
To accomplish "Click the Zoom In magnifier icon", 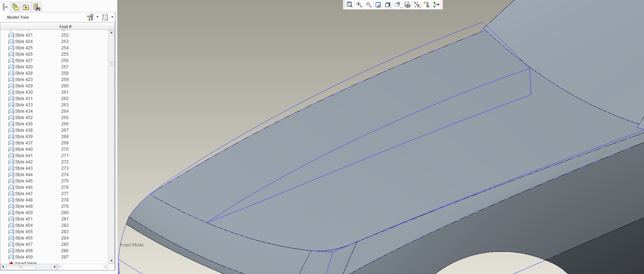I will (359, 5).
